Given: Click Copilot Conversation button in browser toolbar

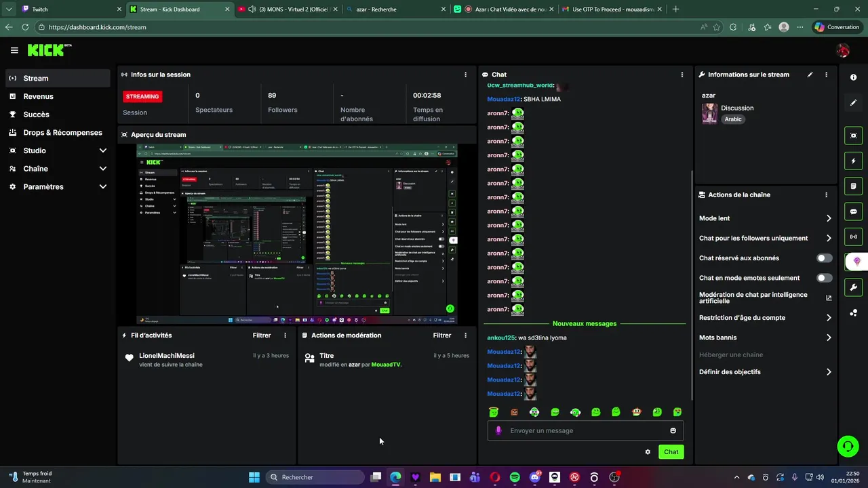Looking at the screenshot, I should pos(837,27).
